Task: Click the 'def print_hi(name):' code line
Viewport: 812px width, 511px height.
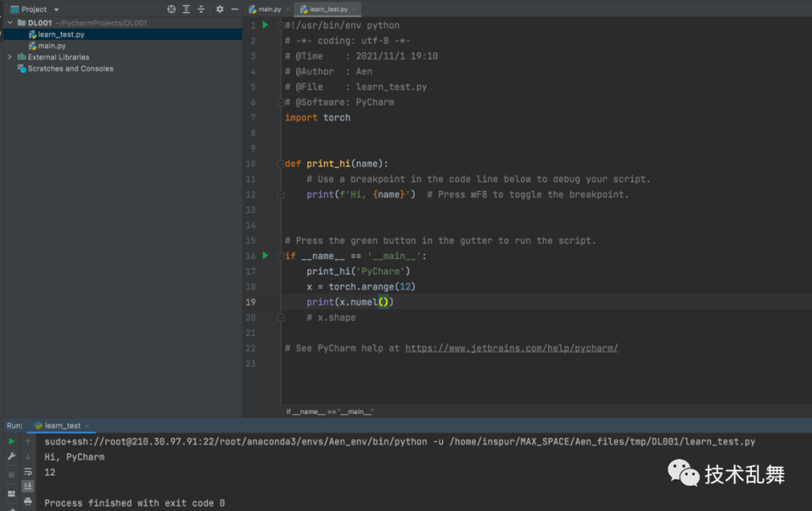Action: tap(337, 164)
